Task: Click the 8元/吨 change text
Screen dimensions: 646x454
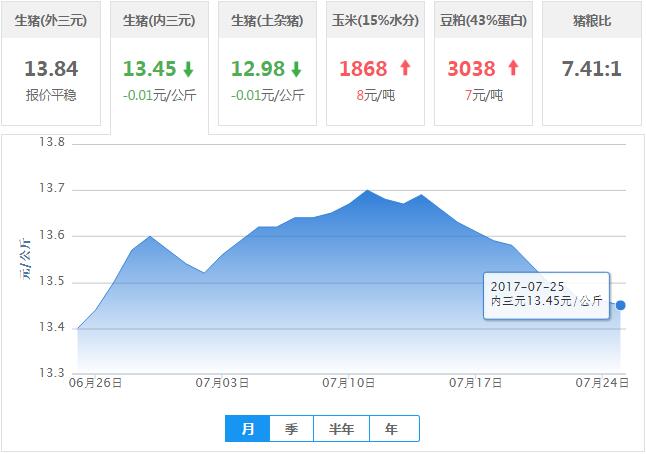Action: pyautogui.click(x=376, y=95)
